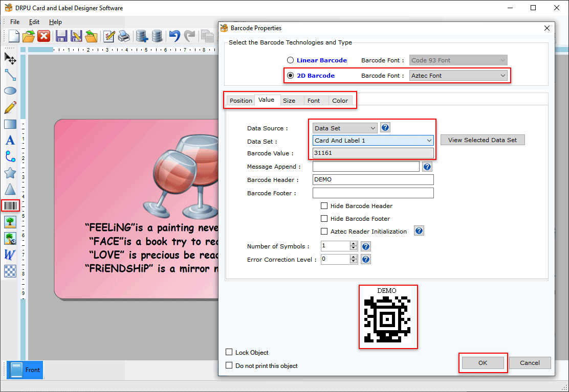
Task: Click the copy pages toolbar icon
Action: coord(207,36)
